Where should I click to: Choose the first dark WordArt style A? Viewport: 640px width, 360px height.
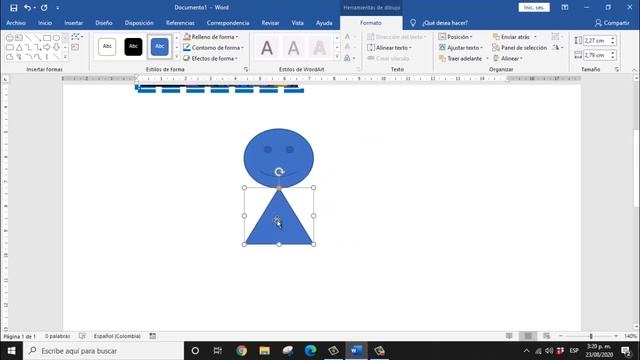point(267,48)
